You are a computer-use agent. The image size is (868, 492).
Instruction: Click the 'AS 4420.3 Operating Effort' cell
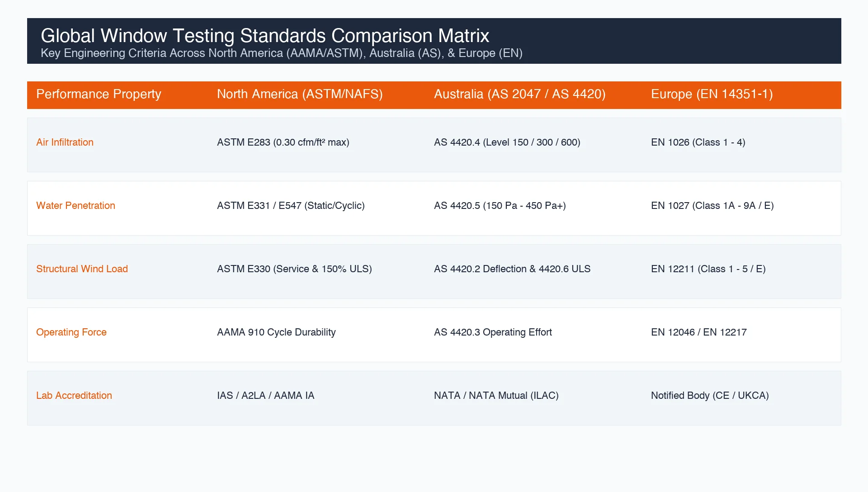click(x=493, y=332)
